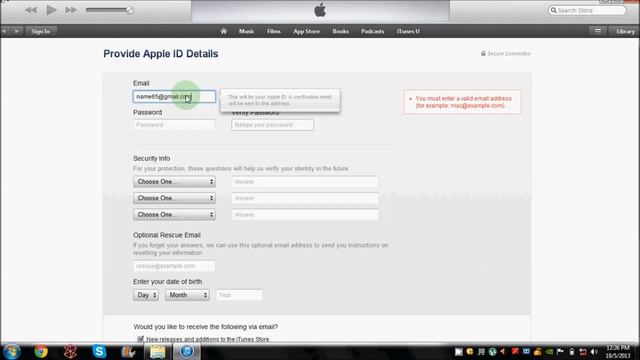Viewport: 640px width, 360px height.
Task: Open the Music store tab
Action: (x=246, y=31)
